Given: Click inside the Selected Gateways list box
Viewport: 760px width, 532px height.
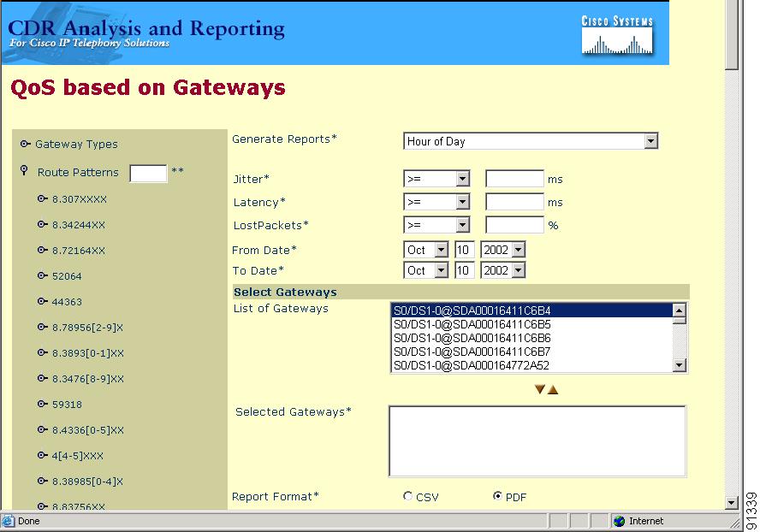Looking at the screenshot, I should point(537,441).
